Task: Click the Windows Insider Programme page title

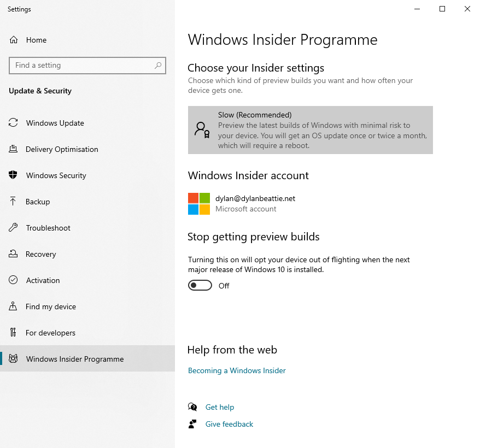Action: coord(283,40)
